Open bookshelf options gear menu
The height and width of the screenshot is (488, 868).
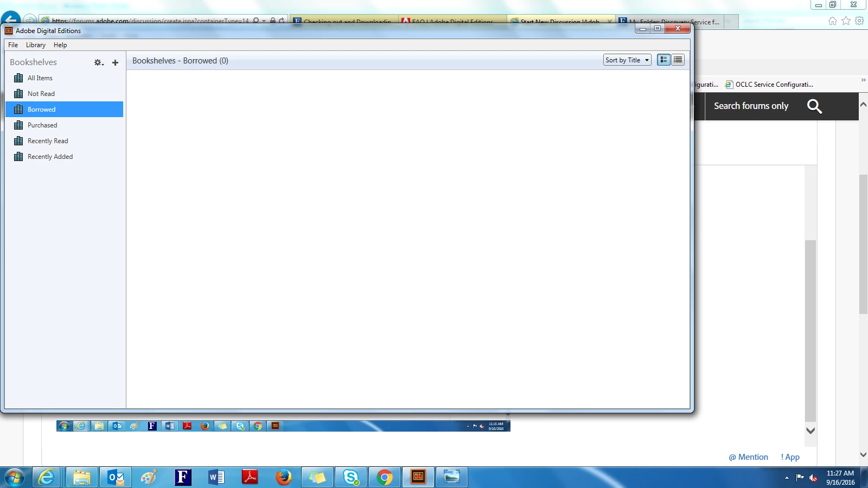click(99, 63)
